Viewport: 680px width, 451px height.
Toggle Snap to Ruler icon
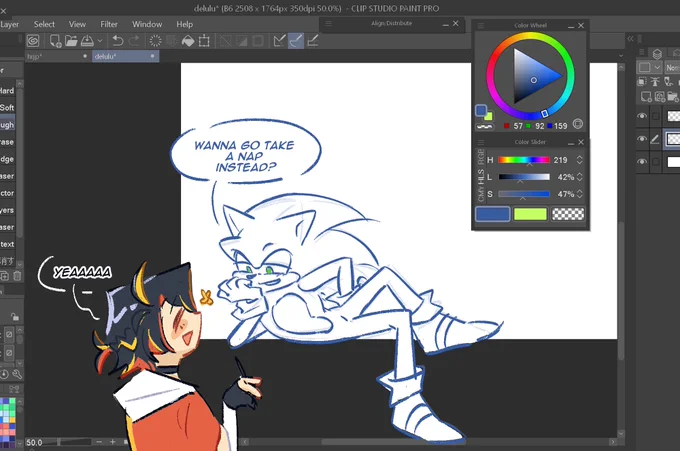[280, 41]
